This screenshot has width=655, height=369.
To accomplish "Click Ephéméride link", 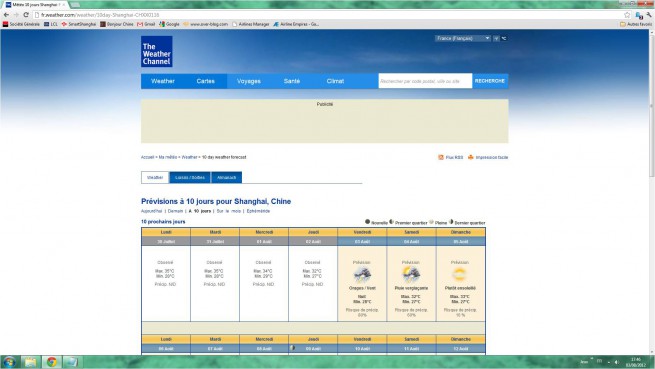I will pos(258,211).
